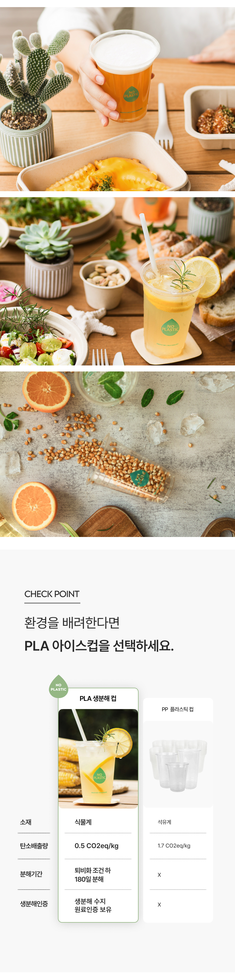235x980 pixels.
Task: Click the 석유계 material value
Action: coord(164,822)
